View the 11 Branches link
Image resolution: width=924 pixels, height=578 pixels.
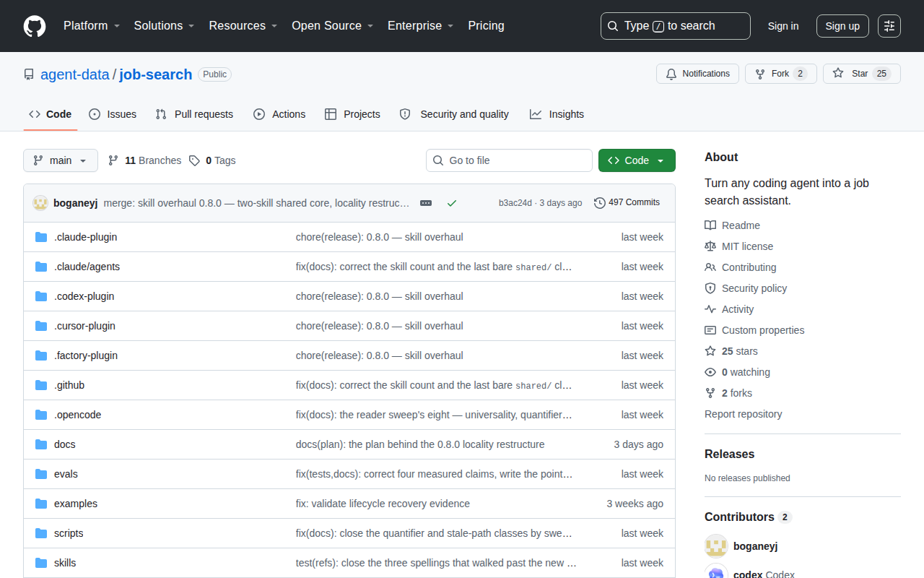click(144, 160)
